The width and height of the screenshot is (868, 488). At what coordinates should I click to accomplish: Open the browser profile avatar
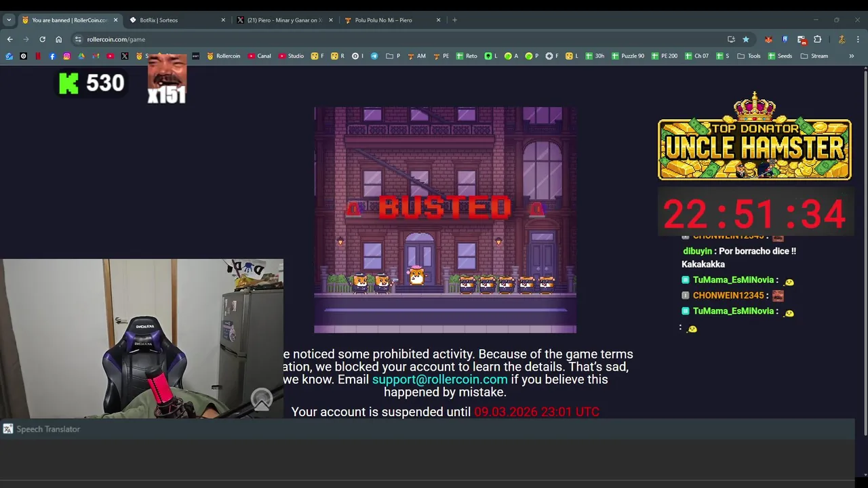pos(842,39)
